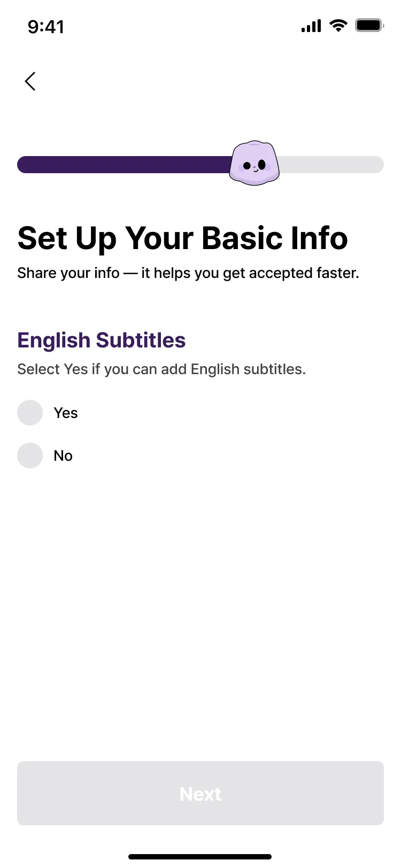Select the Yes radio button
The image size is (401, 868).
point(30,413)
